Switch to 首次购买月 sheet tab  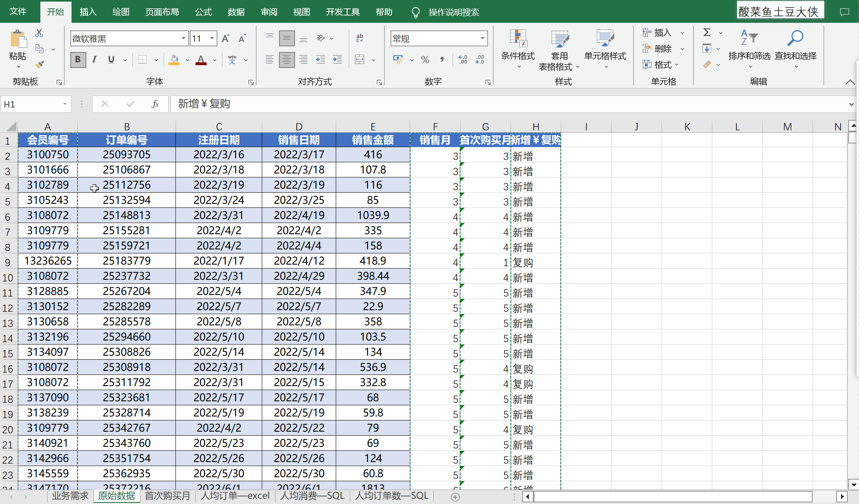coord(167,496)
